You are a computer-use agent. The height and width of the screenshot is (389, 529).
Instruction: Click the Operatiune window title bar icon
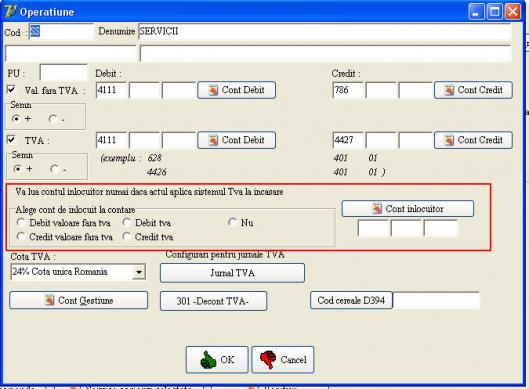coord(9,11)
